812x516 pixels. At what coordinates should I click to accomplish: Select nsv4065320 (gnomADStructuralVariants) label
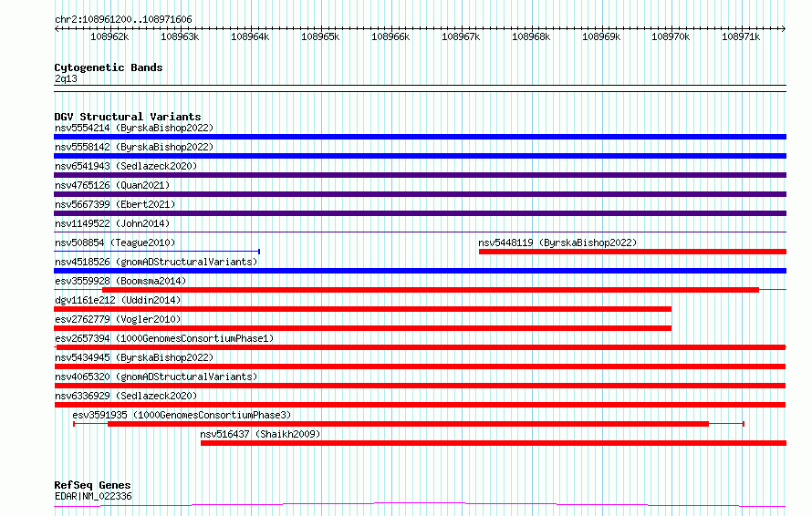click(x=156, y=377)
